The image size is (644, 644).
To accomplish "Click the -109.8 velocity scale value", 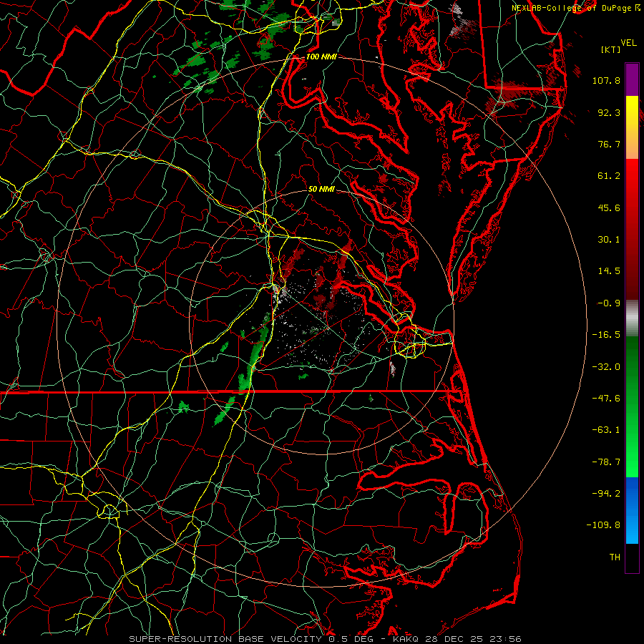I will (x=603, y=525).
